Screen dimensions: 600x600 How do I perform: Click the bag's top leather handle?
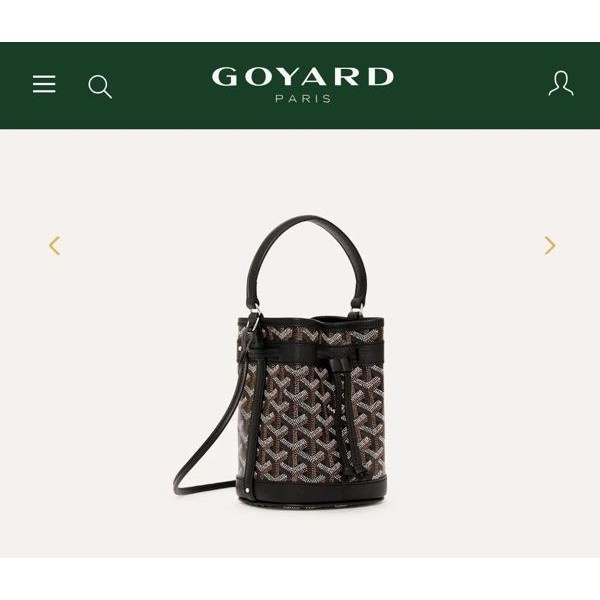[307, 260]
